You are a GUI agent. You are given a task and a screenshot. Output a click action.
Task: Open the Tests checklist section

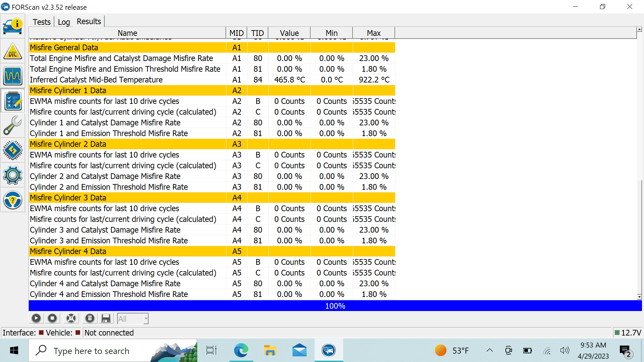click(x=13, y=101)
